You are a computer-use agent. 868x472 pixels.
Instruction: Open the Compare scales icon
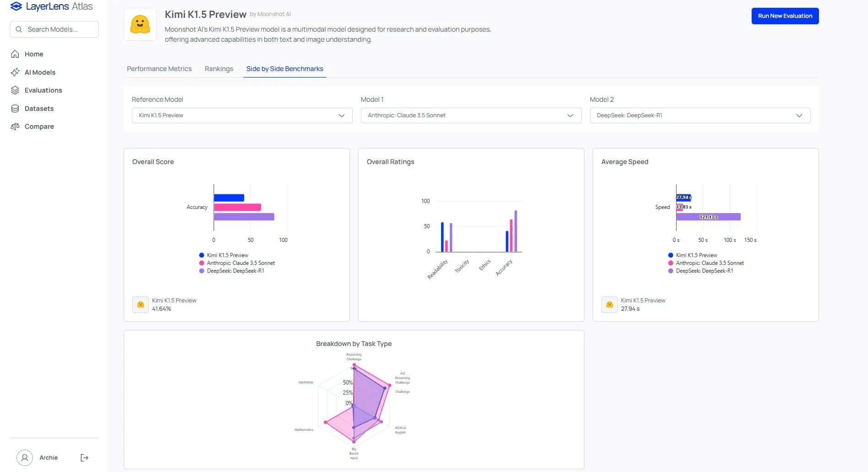click(15, 126)
